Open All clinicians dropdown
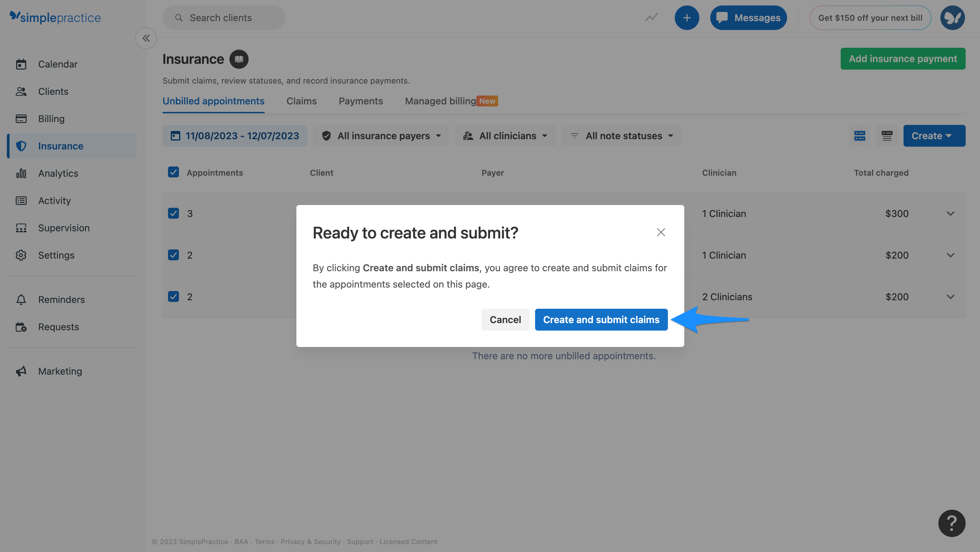Screen dimensions: 980x552 [505, 136]
